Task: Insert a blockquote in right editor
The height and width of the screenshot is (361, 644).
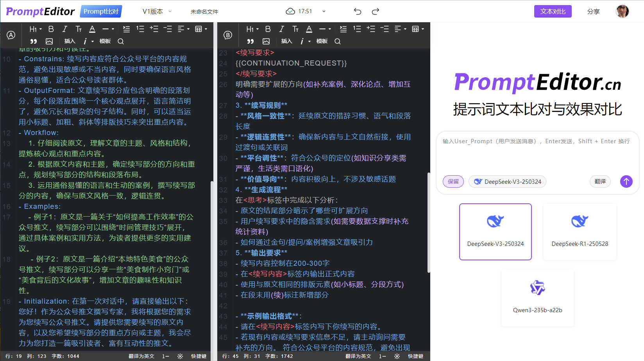Action: click(250, 41)
